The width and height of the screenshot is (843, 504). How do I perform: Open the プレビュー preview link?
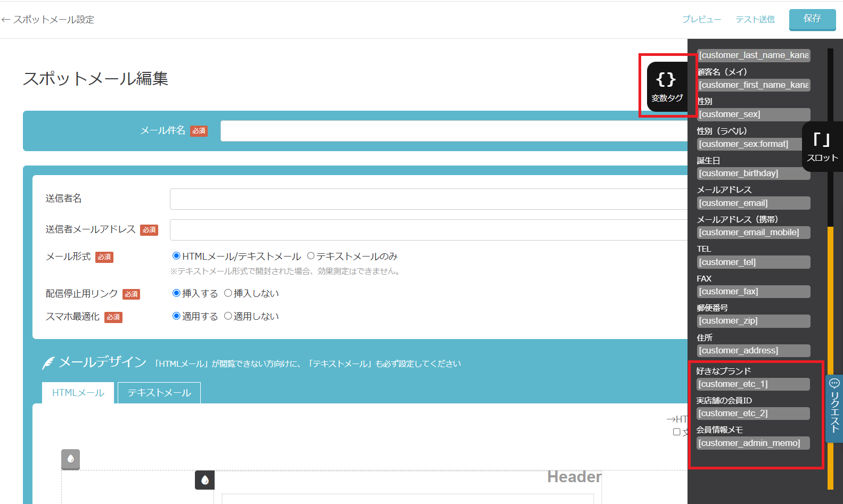[701, 20]
